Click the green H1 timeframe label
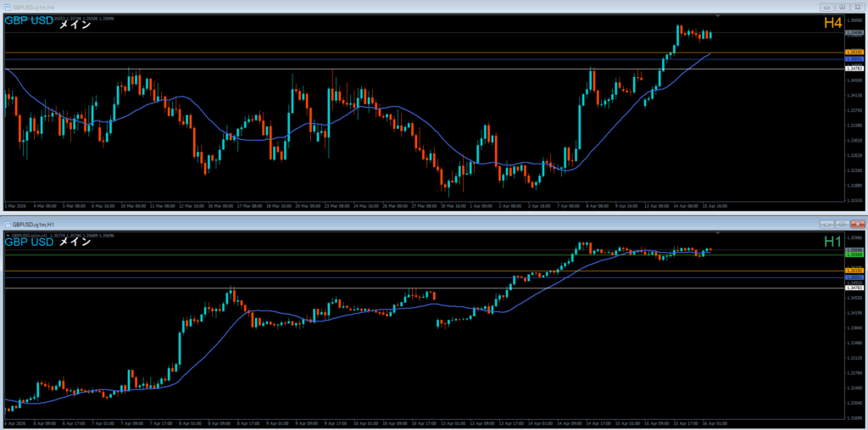This screenshot has height=430, width=868. point(832,242)
